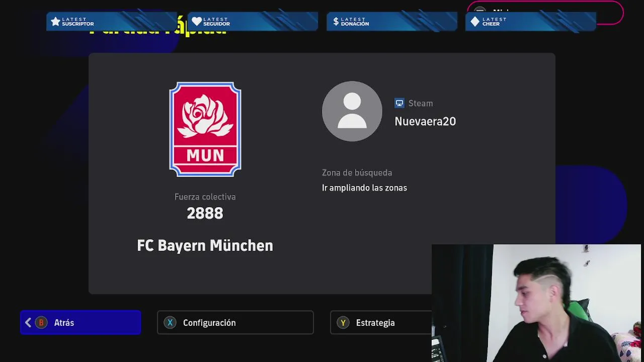The image size is (644, 362).
Task: Click the 2888 team strength value
Action: [205, 213]
